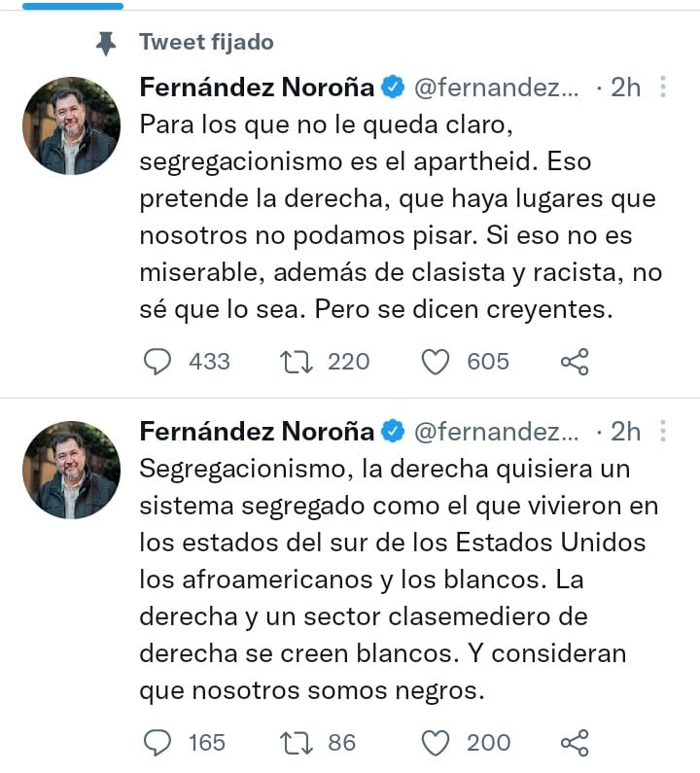Retweet the tweet with 86 retweets
700x773 pixels.
pos(293,743)
